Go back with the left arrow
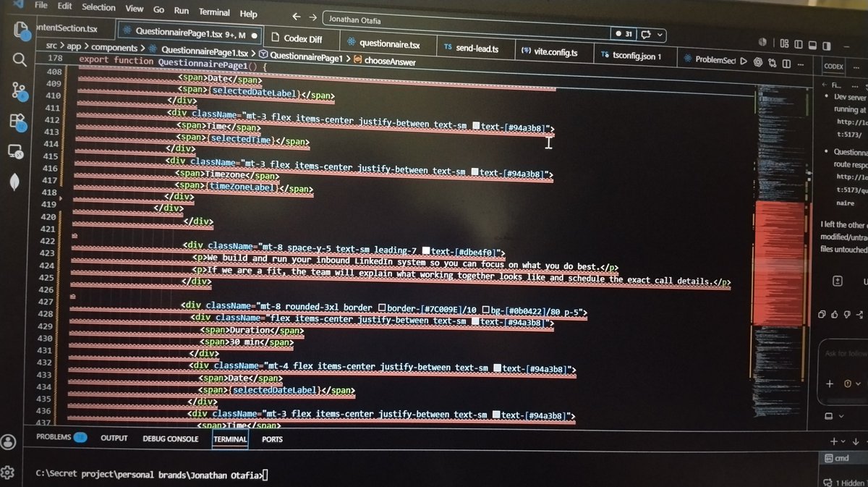 pyautogui.click(x=297, y=17)
